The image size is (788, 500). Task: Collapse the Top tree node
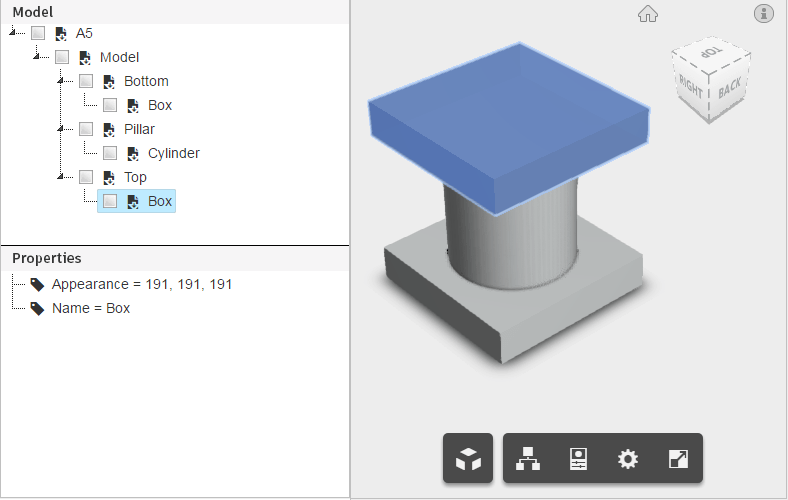click(60, 176)
